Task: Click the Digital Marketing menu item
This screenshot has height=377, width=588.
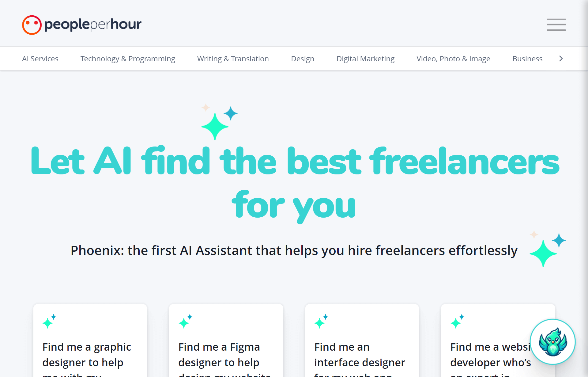Action: pyautogui.click(x=365, y=58)
